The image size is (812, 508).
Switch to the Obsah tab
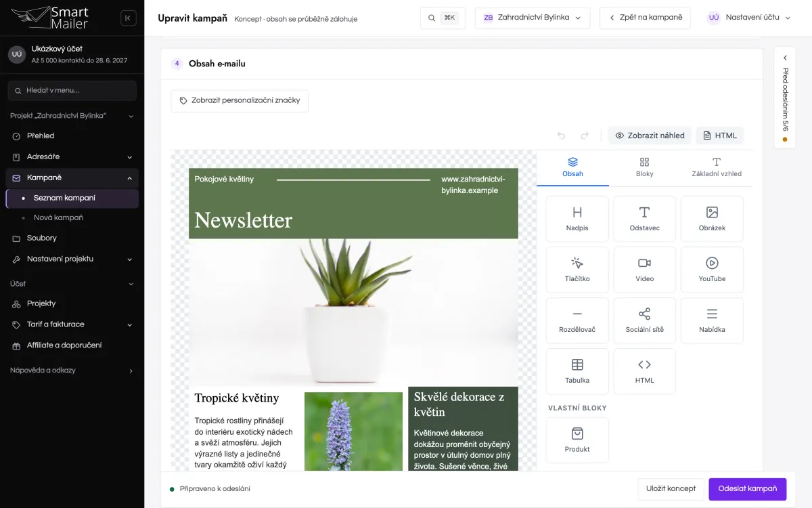pyautogui.click(x=572, y=167)
